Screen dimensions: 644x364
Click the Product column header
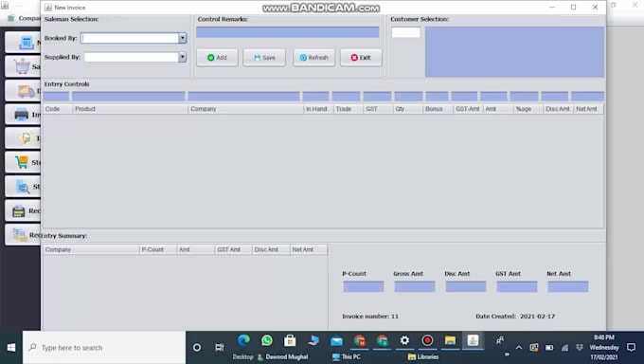coord(130,109)
